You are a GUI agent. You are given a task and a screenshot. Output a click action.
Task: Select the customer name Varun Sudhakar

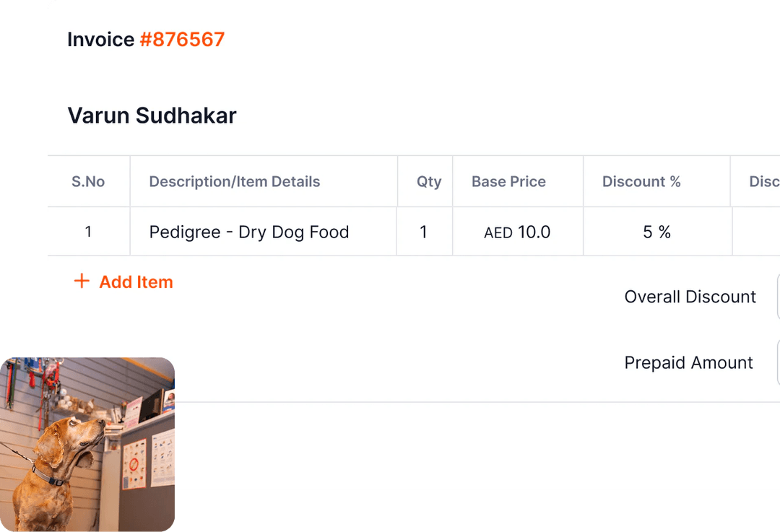152,115
